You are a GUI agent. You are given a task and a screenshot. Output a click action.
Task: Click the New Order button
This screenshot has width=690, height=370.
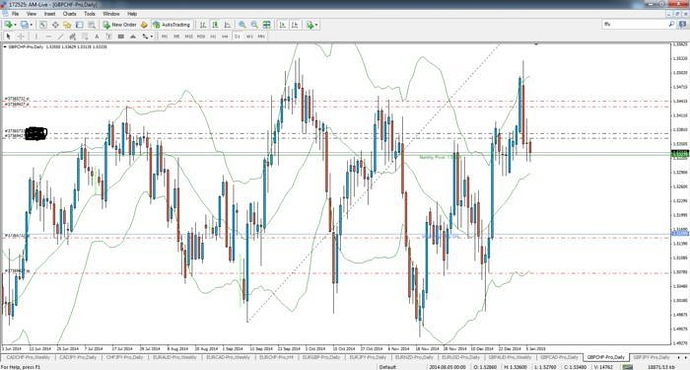click(120, 25)
